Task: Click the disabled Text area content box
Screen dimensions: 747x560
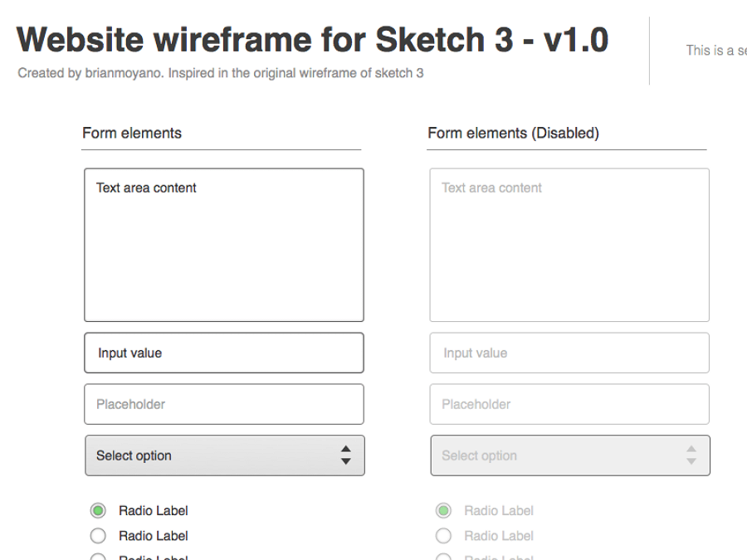Action: pos(569,243)
